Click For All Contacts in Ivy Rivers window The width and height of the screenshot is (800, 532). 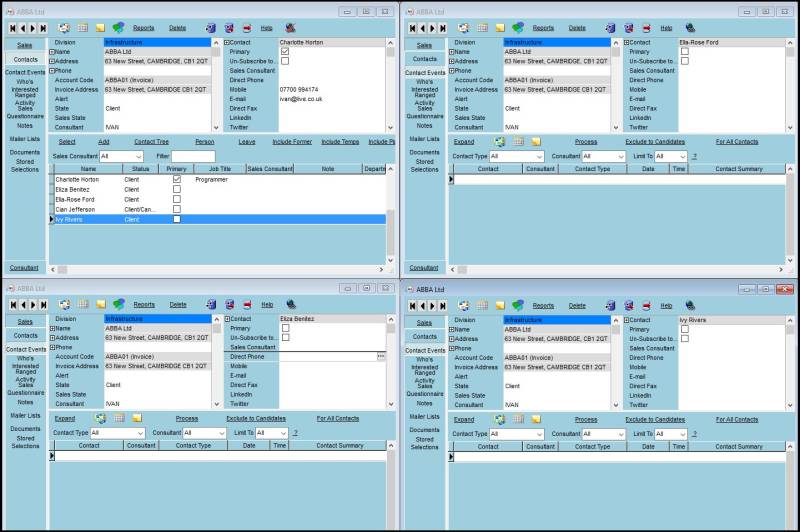point(737,419)
